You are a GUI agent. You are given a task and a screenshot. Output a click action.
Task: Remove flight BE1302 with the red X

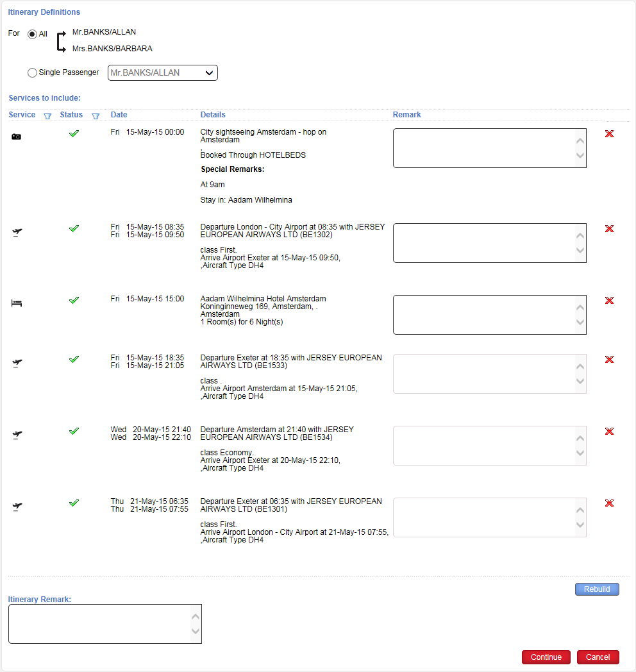point(609,229)
